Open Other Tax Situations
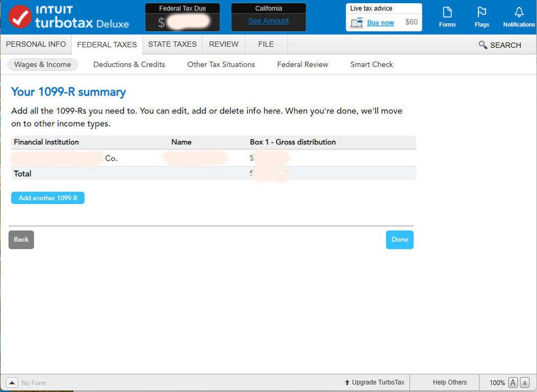 [x=221, y=64]
